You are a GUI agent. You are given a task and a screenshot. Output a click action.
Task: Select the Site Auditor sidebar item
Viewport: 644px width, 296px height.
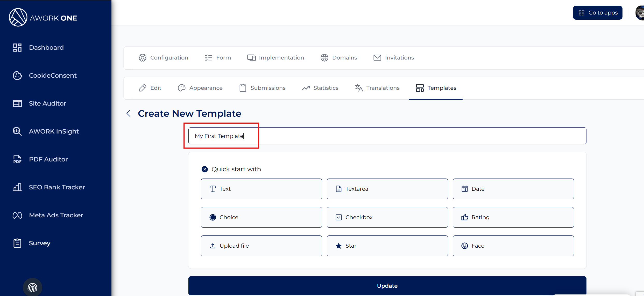pos(47,103)
